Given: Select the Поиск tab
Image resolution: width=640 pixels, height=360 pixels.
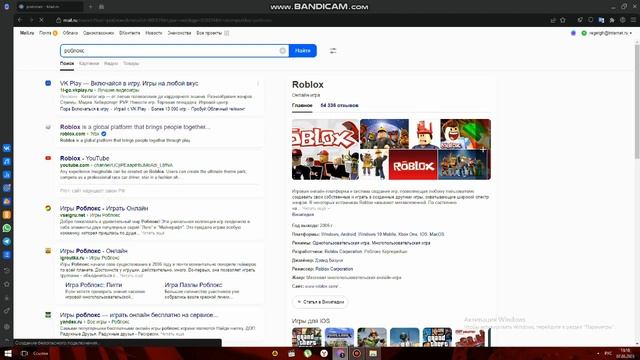Looking at the screenshot, I should [x=67, y=64].
